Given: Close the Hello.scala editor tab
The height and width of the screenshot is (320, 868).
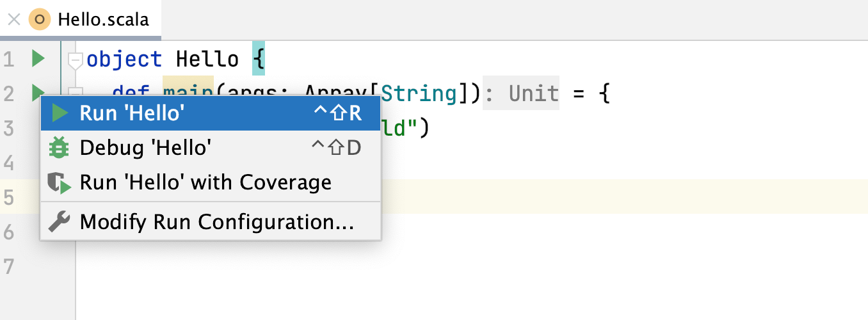Looking at the screenshot, I should [13, 19].
